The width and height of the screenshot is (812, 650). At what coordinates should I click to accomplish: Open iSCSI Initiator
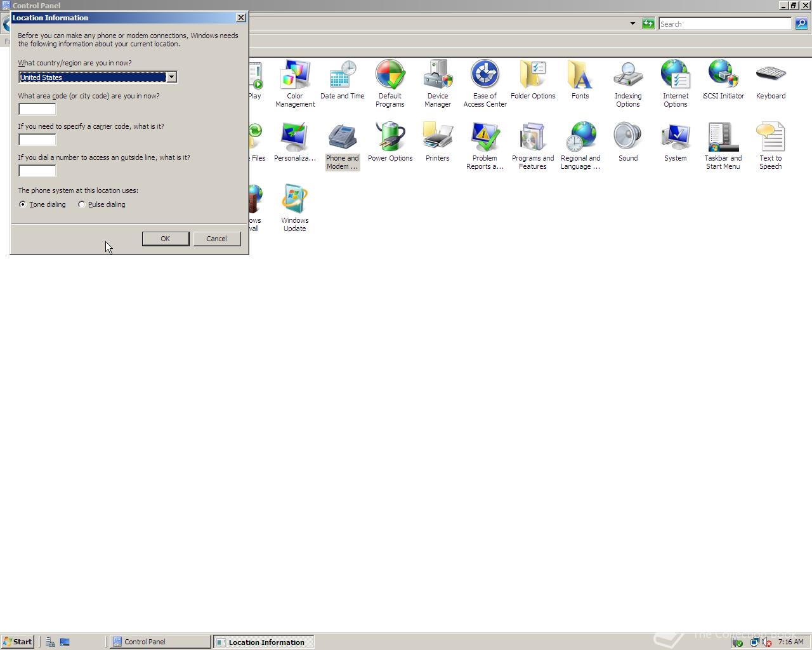723,80
